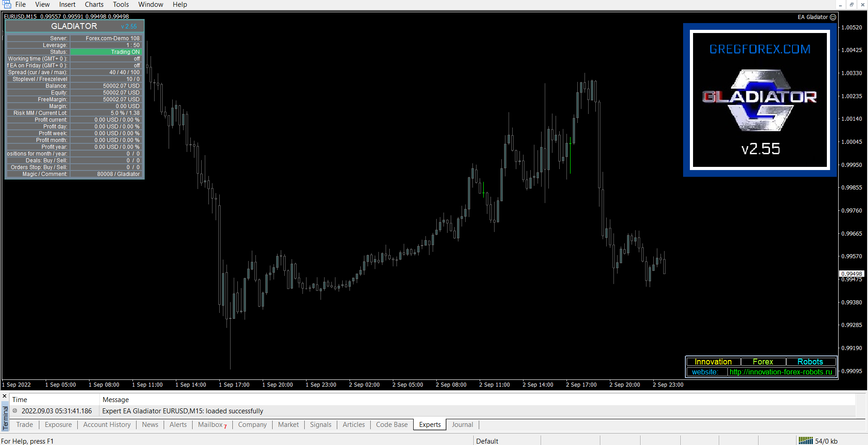Switch to the Journal tab
Image resolution: width=868 pixels, height=445 pixels.
click(462, 425)
